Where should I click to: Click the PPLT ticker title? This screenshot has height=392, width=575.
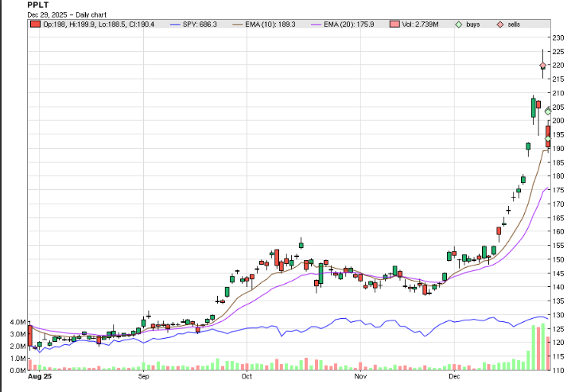(x=38, y=5)
